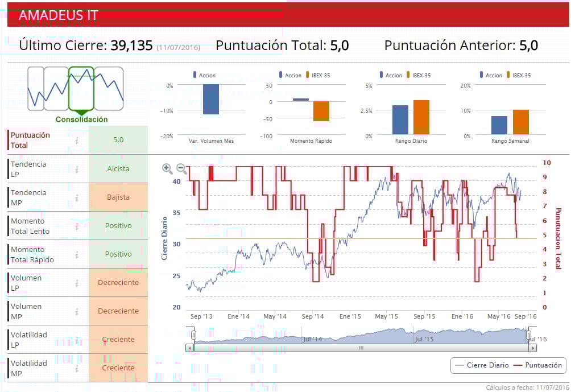The height and width of the screenshot is (392, 571).
Task: Zoom out on the chart with magnifier minus
Action: pos(181,168)
